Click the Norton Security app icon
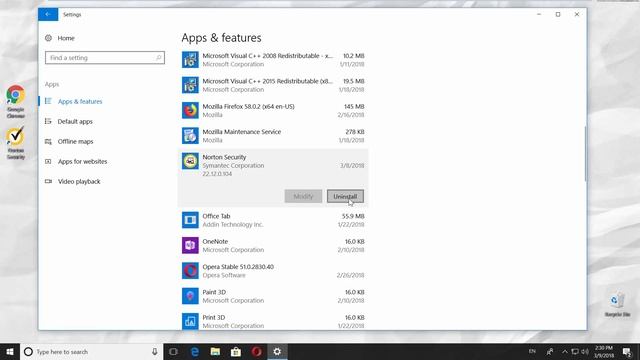The width and height of the screenshot is (640, 360). click(x=190, y=161)
